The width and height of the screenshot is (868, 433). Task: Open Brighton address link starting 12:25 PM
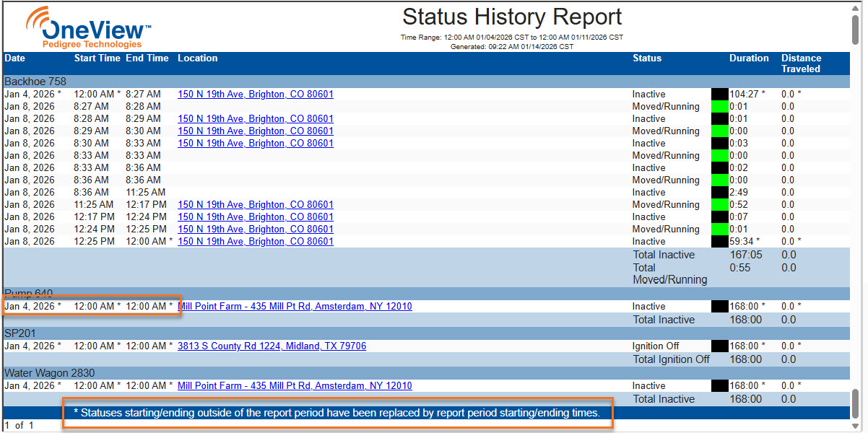pyautogui.click(x=256, y=242)
